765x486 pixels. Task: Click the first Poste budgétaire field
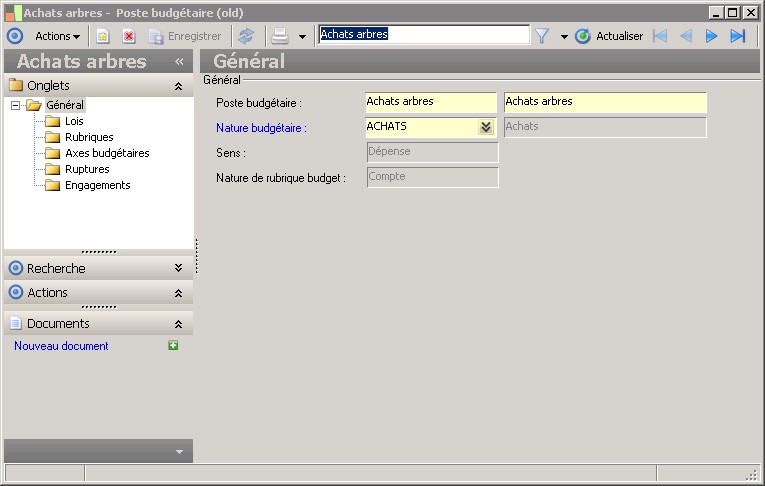click(x=431, y=102)
